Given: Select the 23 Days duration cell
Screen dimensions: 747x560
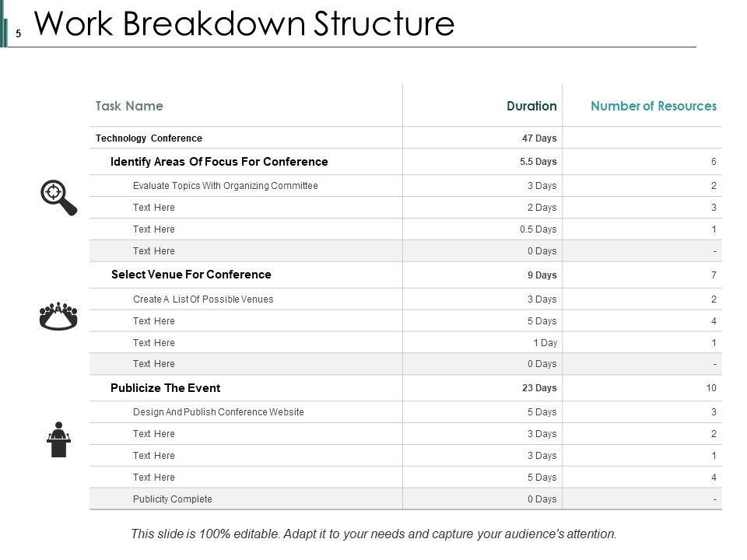Looking at the screenshot, I should click(539, 387).
